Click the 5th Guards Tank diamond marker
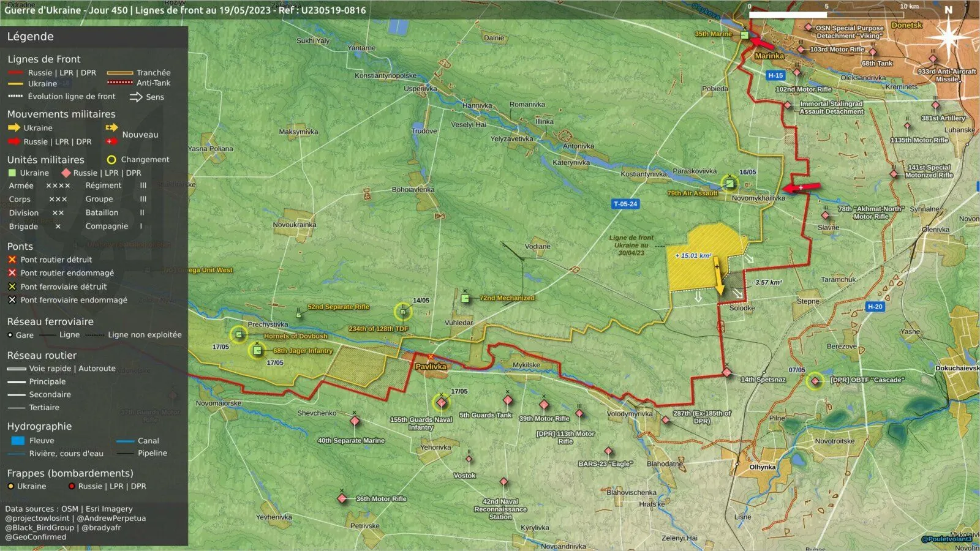 pos(508,400)
